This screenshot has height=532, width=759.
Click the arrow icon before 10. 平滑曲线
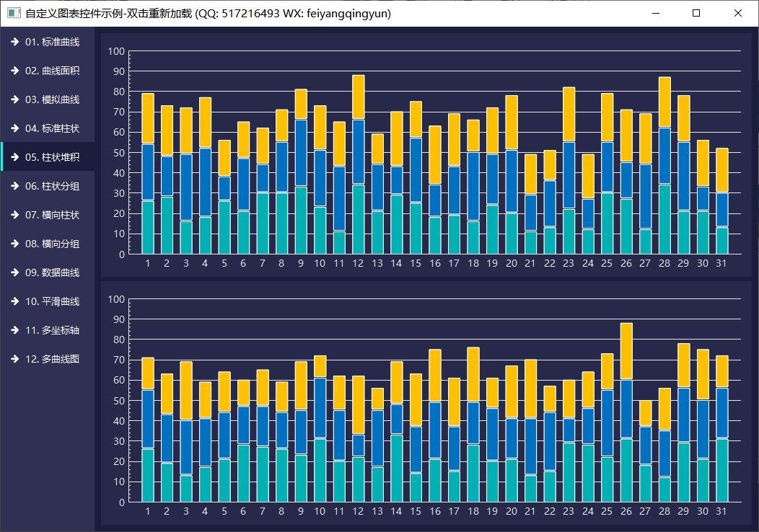(x=14, y=301)
